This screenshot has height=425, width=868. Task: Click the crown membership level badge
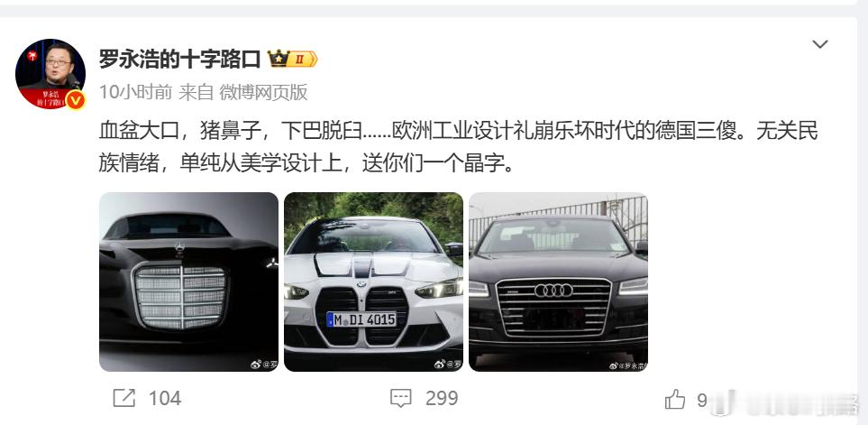(292, 59)
